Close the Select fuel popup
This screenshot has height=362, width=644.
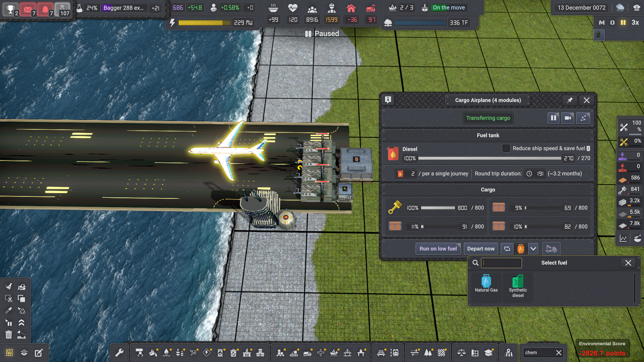coord(628,263)
